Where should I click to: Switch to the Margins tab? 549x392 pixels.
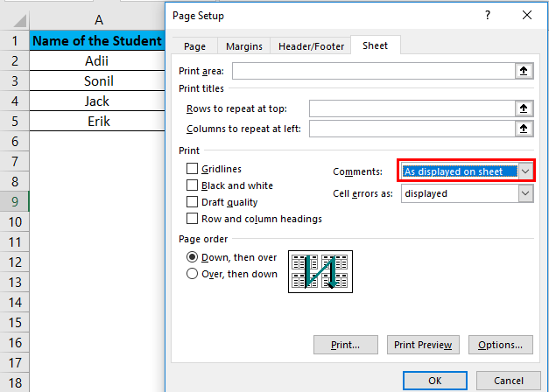pyautogui.click(x=243, y=46)
